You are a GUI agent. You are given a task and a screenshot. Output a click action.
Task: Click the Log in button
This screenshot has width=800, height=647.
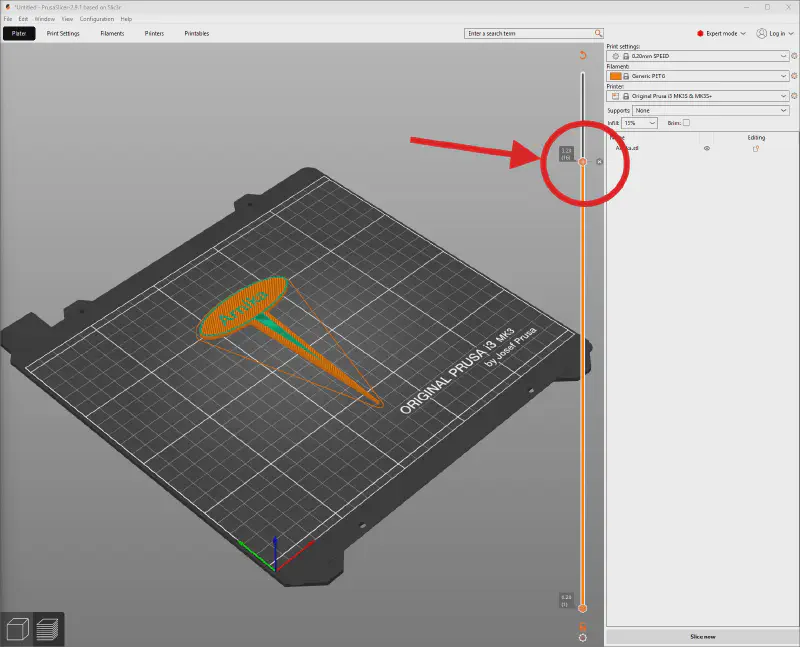(x=775, y=33)
